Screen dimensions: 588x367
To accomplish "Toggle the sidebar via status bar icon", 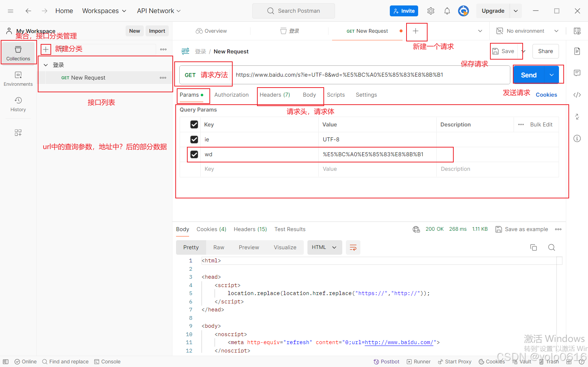I will [x=6, y=362].
